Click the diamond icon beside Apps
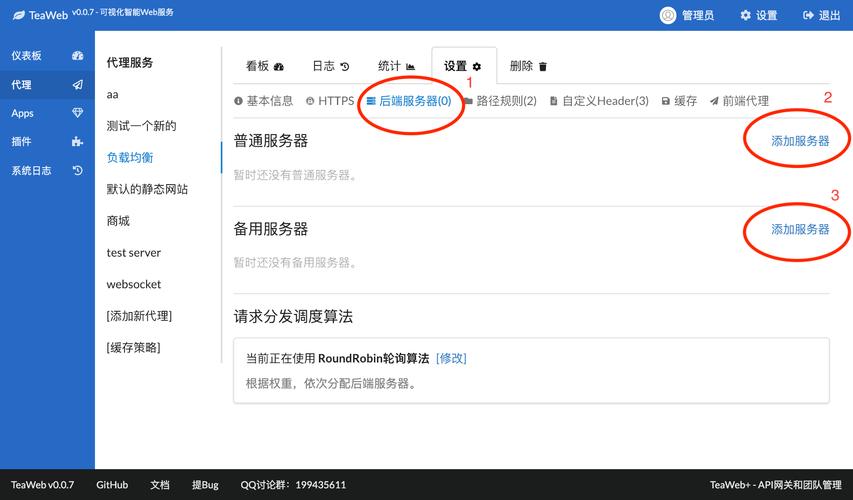 (77, 113)
